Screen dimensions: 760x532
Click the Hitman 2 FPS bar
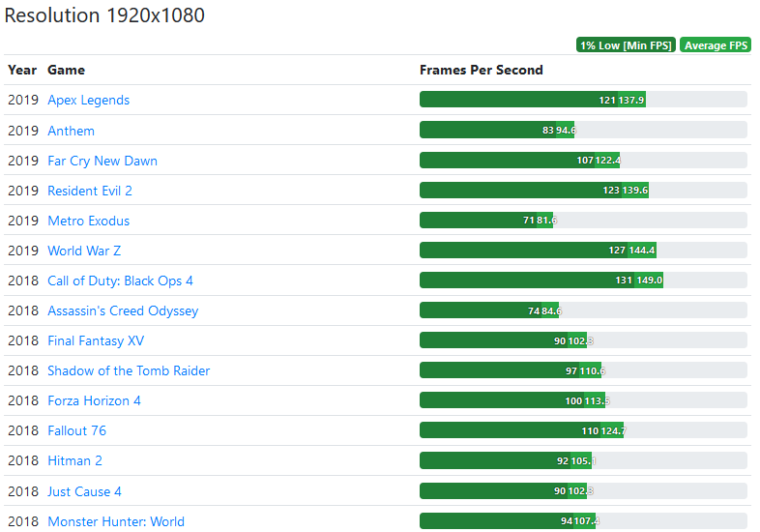(x=583, y=460)
